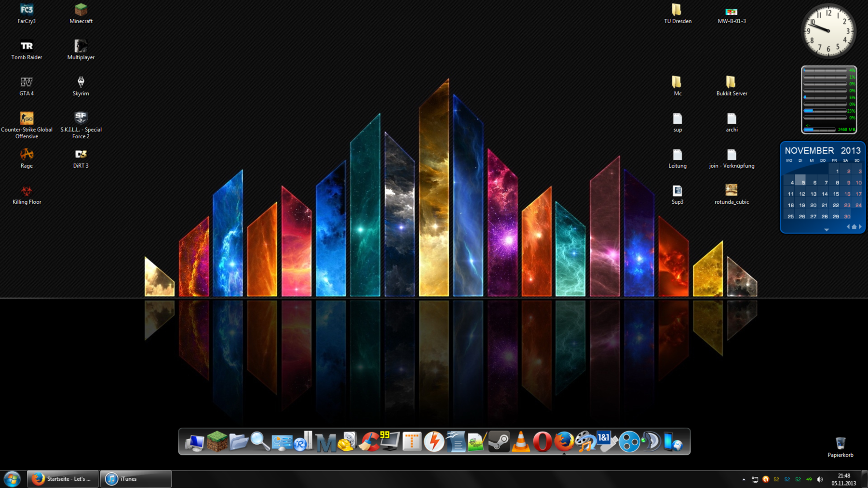The width and height of the screenshot is (868, 488).
Task: Go to next month in calendar gadget
Action: [860, 226]
